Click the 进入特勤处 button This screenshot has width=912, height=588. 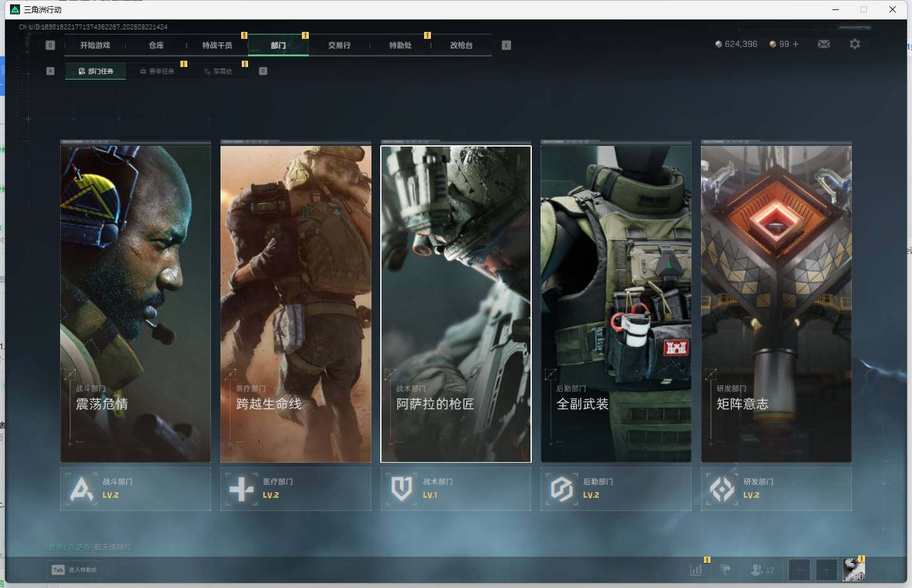(x=75, y=570)
